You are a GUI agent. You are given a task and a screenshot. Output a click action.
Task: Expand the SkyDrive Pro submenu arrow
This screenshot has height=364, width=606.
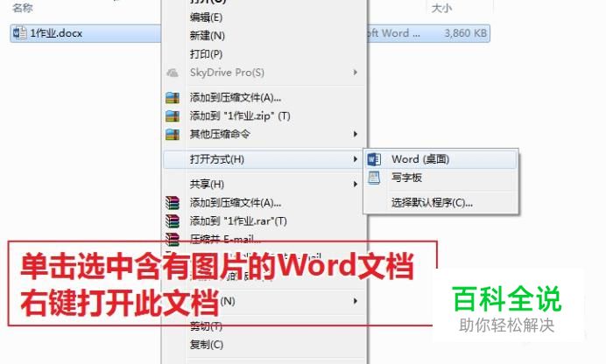click(355, 73)
